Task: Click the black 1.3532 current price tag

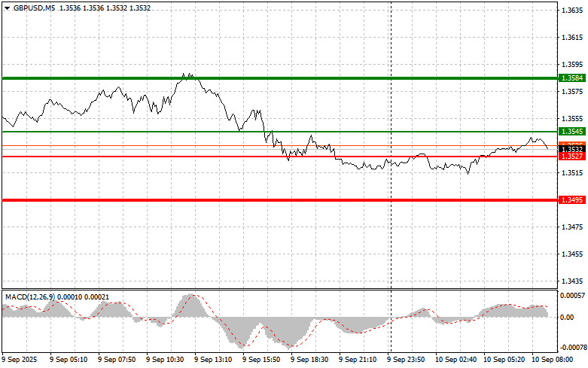Action: tap(569, 150)
